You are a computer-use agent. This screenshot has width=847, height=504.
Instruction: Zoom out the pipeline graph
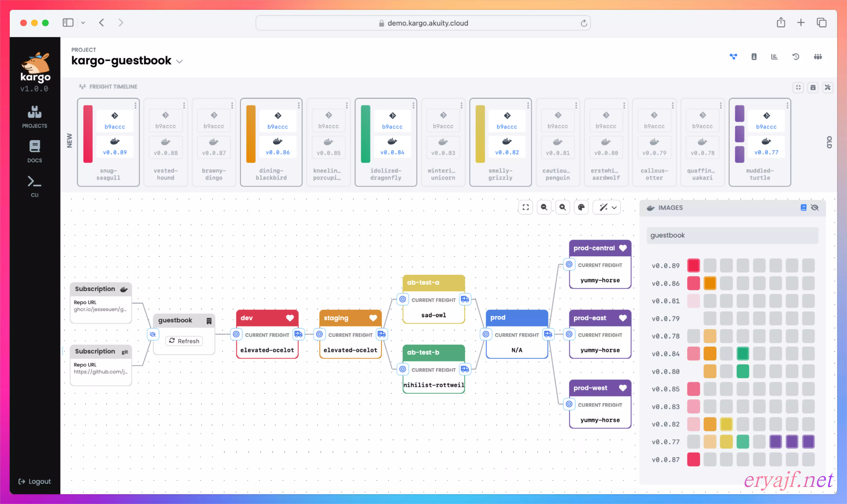(544, 207)
